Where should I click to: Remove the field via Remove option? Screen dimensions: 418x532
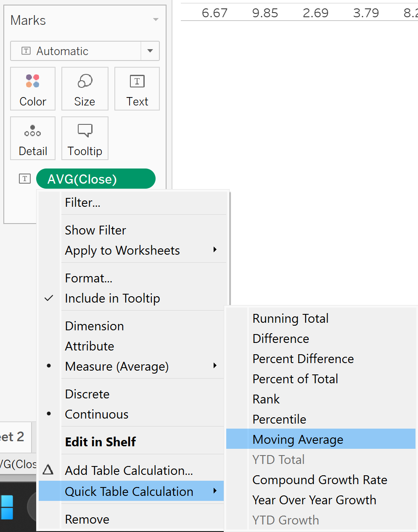point(87,519)
